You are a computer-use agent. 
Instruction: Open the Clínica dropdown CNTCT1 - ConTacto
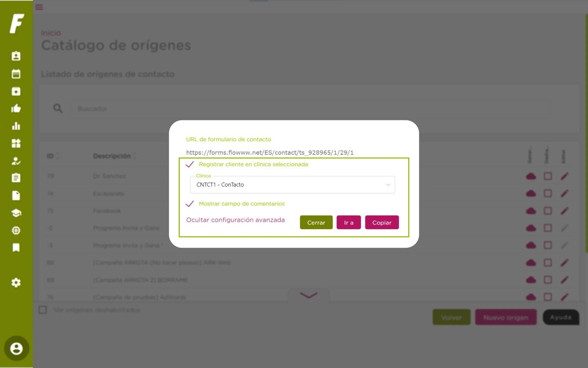coord(292,185)
